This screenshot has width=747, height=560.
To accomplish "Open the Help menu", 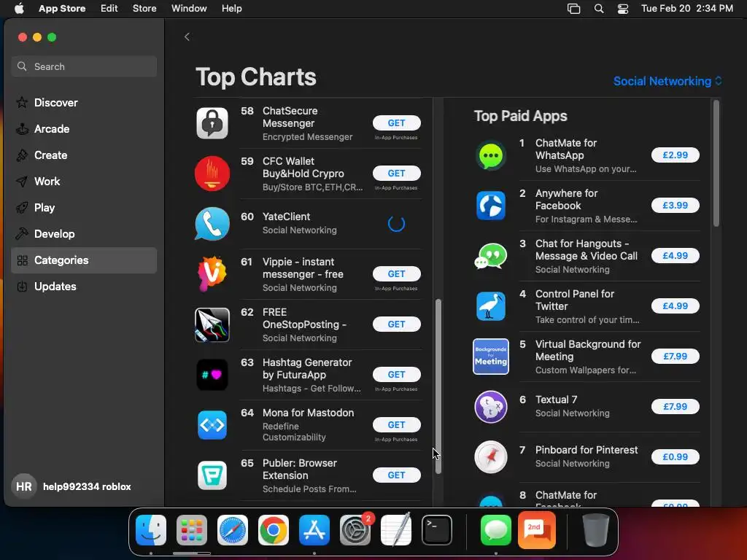I will click(x=231, y=9).
